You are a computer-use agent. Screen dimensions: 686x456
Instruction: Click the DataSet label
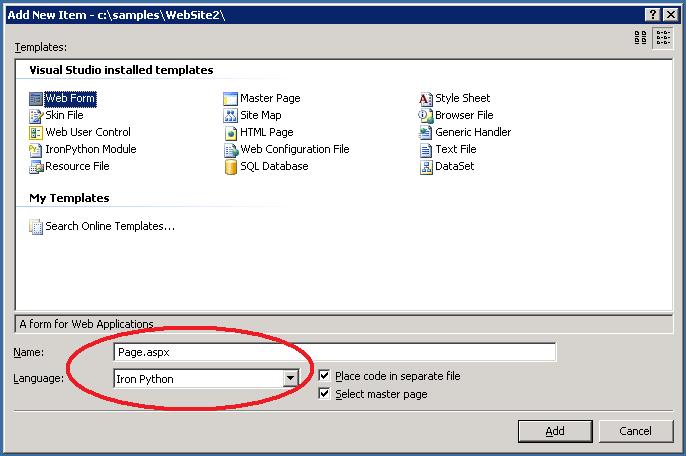tap(455, 166)
